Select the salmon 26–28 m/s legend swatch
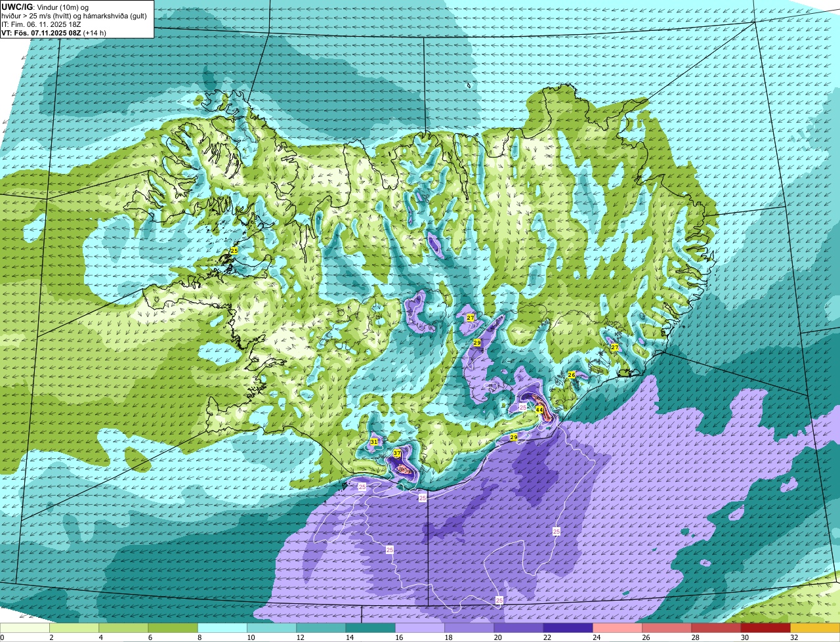Image resolution: width=840 pixels, height=642 pixels. click(x=667, y=628)
